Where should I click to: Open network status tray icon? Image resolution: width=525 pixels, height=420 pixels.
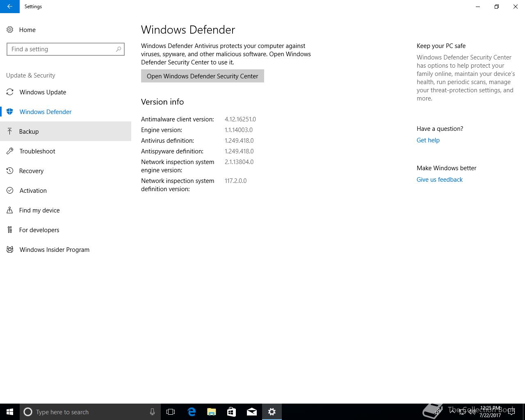coord(462,412)
